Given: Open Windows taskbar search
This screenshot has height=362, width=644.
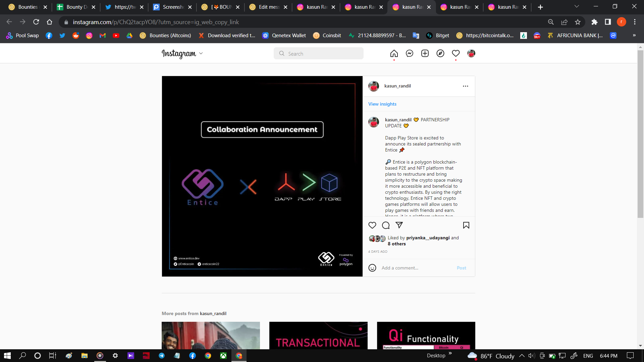Looking at the screenshot, I should (x=22, y=356).
